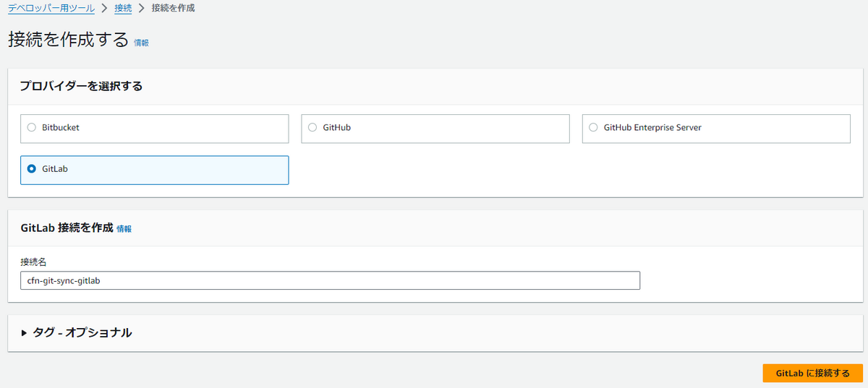Open 情報 link next to GitLab 接続を作成
Screen dimensions: 868x388
click(x=124, y=228)
